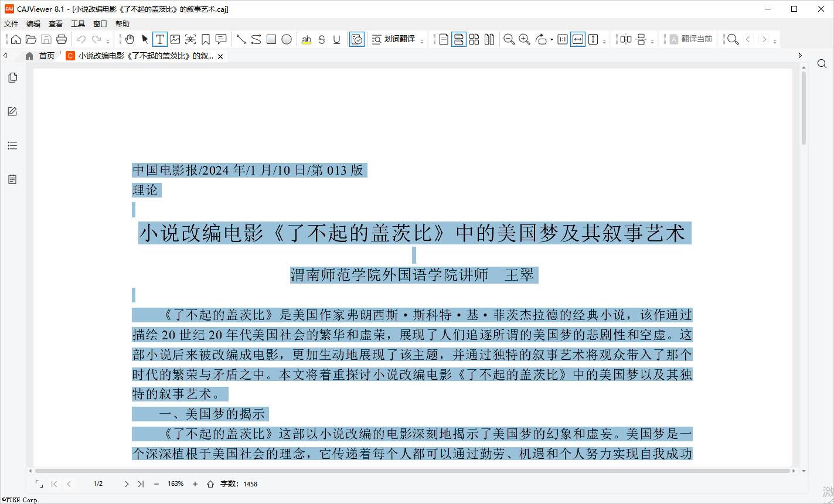Viewport: 834px width, 504px height.
Task: Select the rectangle annotation tool
Action: coord(271,39)
